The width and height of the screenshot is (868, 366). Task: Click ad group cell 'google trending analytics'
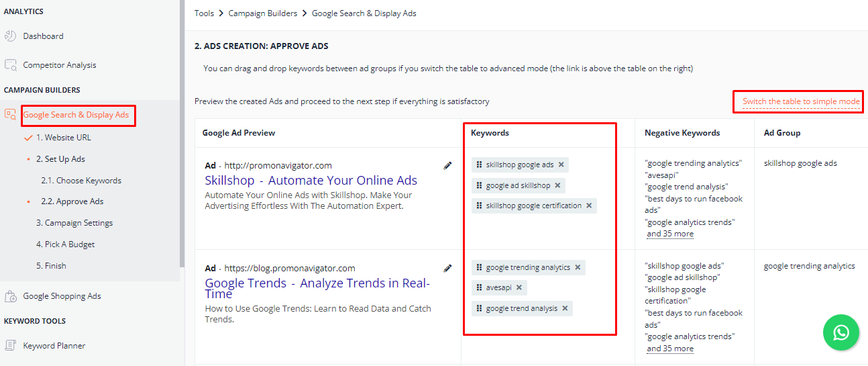810,266
